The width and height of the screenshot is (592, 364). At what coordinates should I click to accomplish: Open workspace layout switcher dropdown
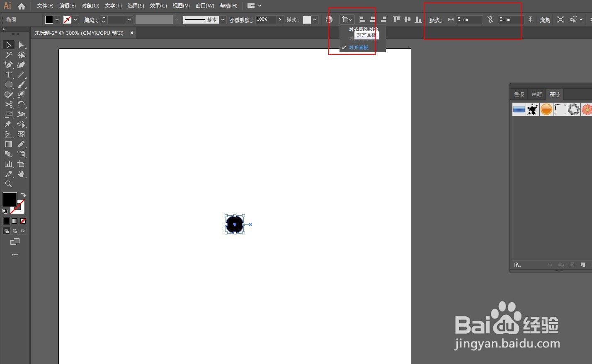point(254,6)
